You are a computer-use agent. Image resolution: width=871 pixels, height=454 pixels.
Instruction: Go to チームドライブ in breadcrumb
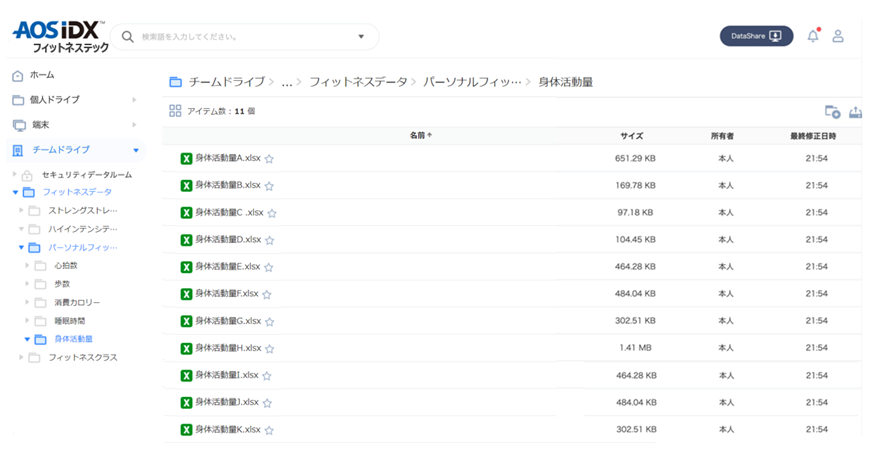click(x=227, y=82)
